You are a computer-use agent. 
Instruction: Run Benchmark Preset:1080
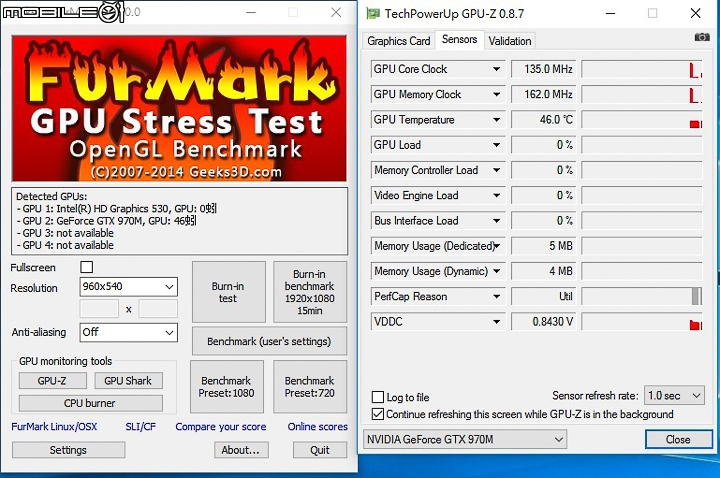coord(226,387)
